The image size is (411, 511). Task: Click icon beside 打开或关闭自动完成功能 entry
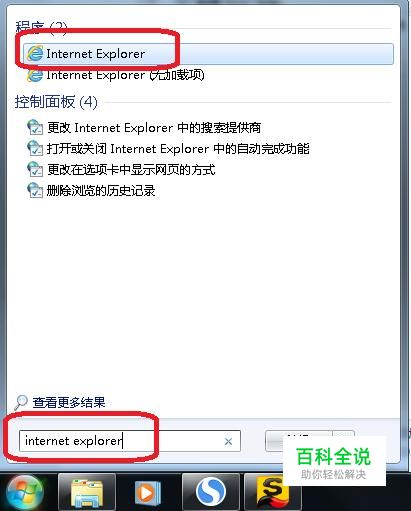[x=35, y=148]
